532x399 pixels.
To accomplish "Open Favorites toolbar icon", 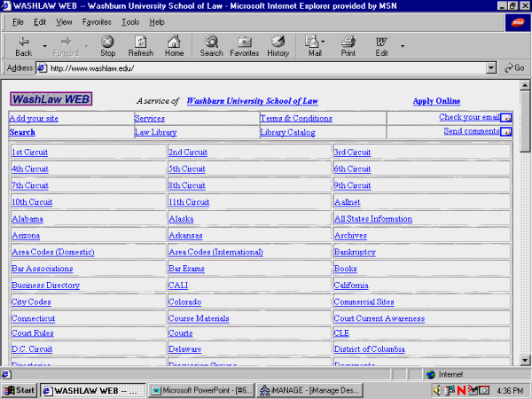I will (x=244, y=42).
